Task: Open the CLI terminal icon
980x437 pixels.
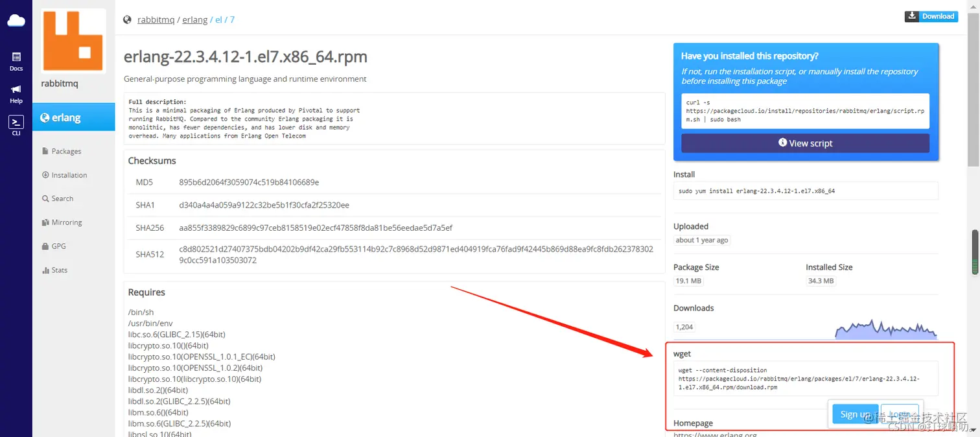Action: pos(16,125)
